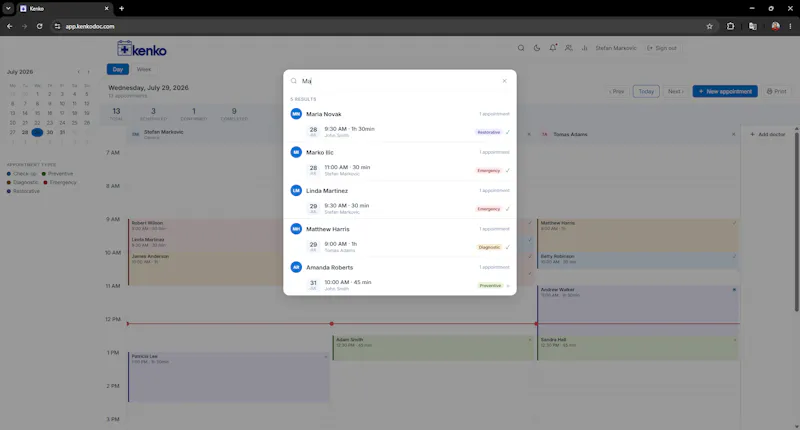The width and height of the screenshot is (800, 430).
Task: Click the Stefan Markovic user name in the header
Action: click(x=616, y=48)
